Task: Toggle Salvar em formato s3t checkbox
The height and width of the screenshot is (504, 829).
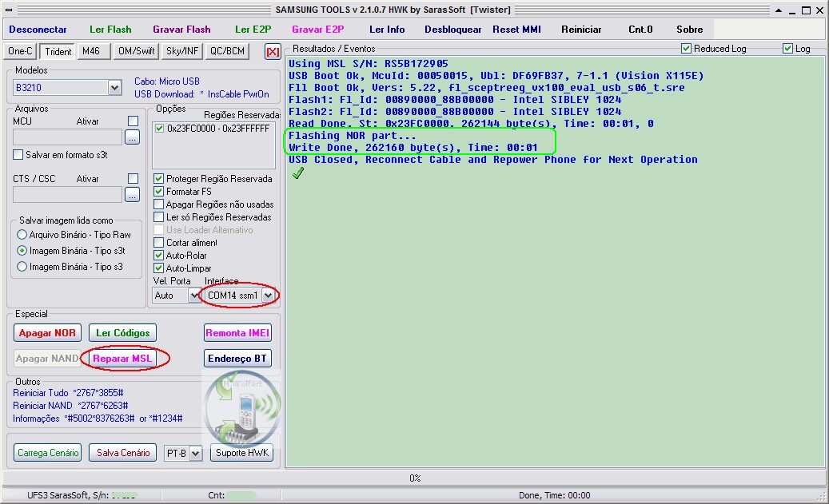Action: point(18,155)
